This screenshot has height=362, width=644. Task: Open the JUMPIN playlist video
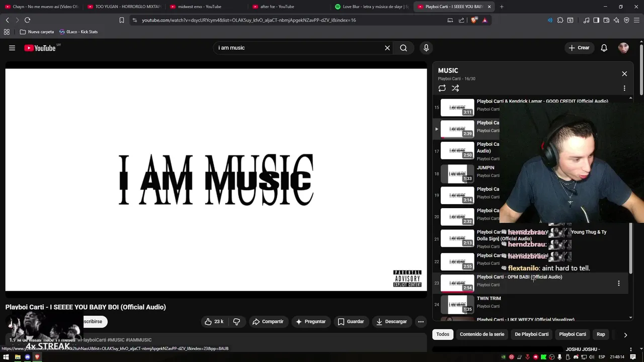(486, 167)
